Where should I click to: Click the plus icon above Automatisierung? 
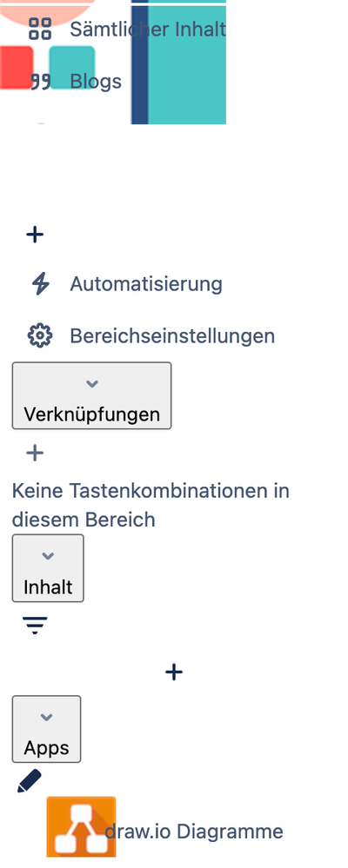[35, 235]
